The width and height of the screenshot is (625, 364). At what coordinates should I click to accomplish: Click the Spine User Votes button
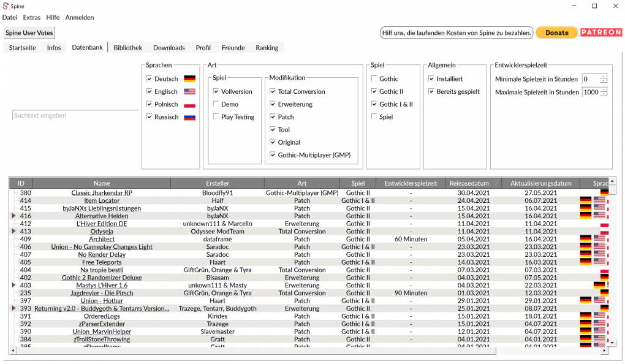pyautogui.click(x=29, y=32)
